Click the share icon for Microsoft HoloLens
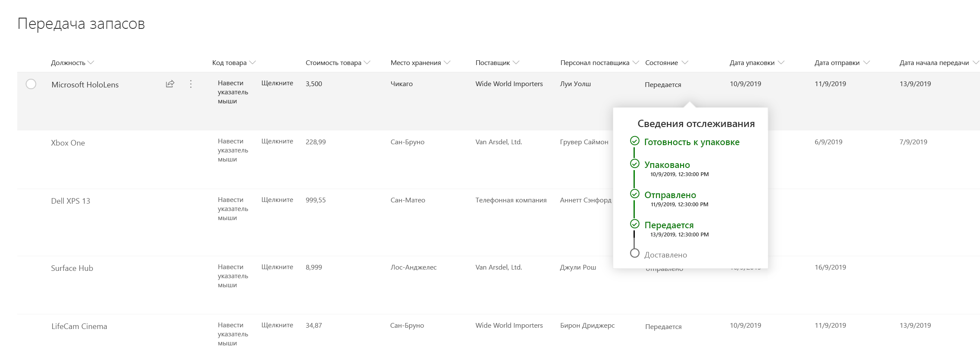 tap(170, 84)
